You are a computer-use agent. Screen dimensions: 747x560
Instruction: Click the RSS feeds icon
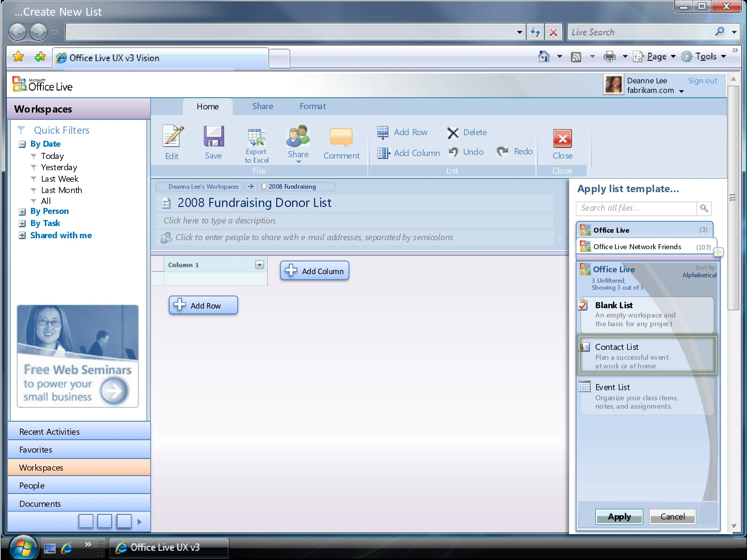(576, 57)
